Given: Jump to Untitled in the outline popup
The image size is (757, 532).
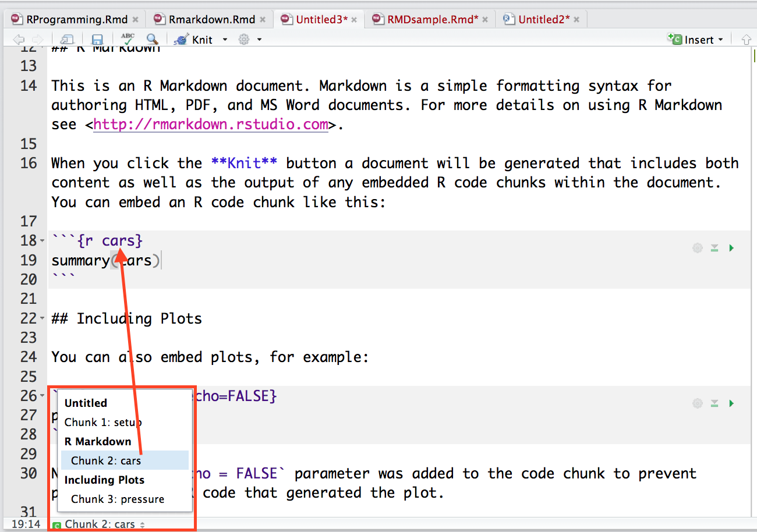Looking at the screenshot, I should (x=86, y=403).
